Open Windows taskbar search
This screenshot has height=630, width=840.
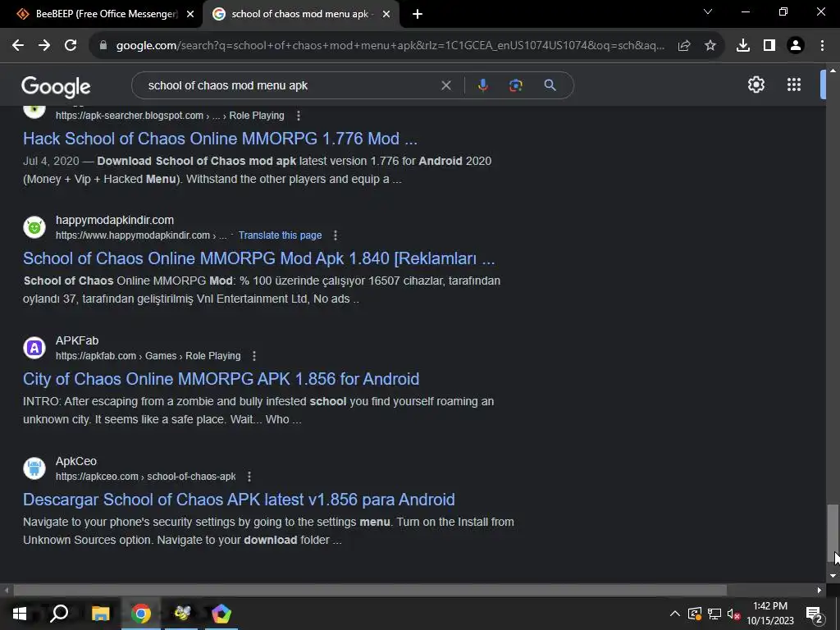tap(59, 614)
